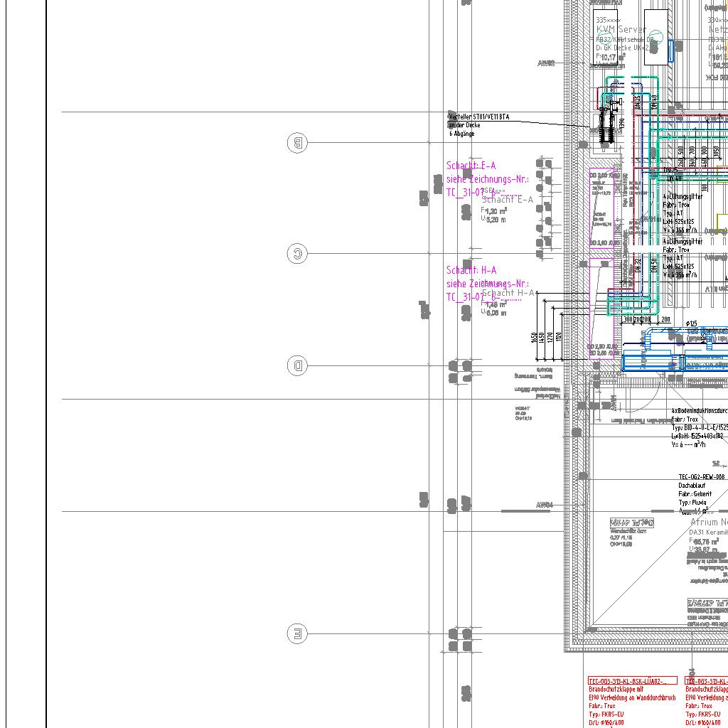The image size is (728, 728).
Task: Select grey room label 'Schacht E-A'
Action: 508,200
